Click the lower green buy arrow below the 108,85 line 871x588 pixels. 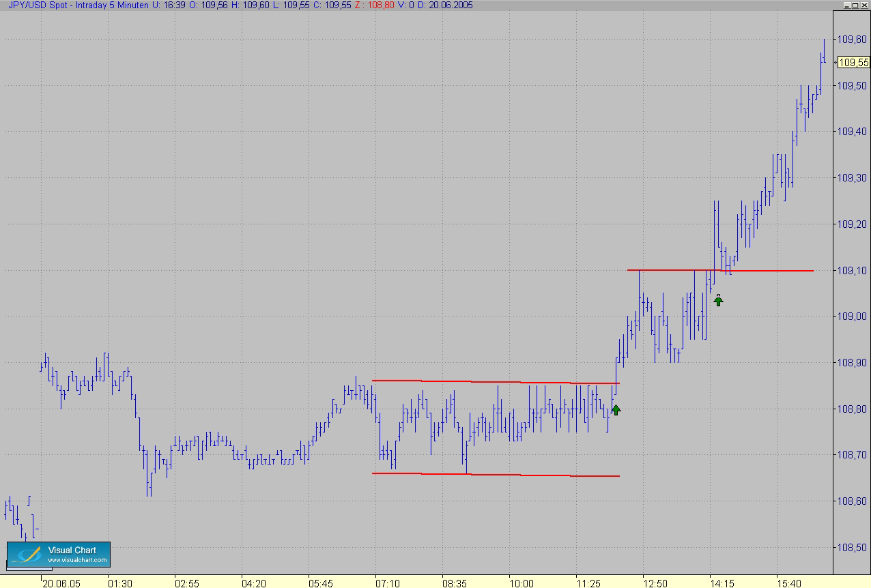616,409
